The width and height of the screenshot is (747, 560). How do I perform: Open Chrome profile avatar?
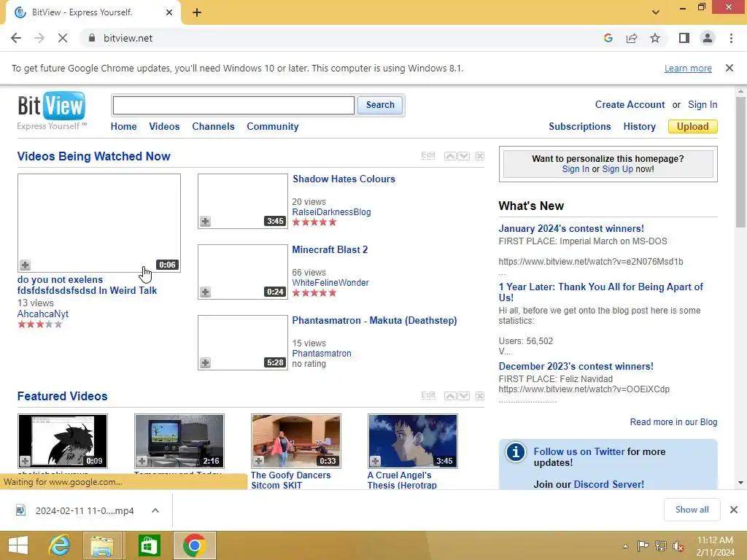click(x=708, y=38)
